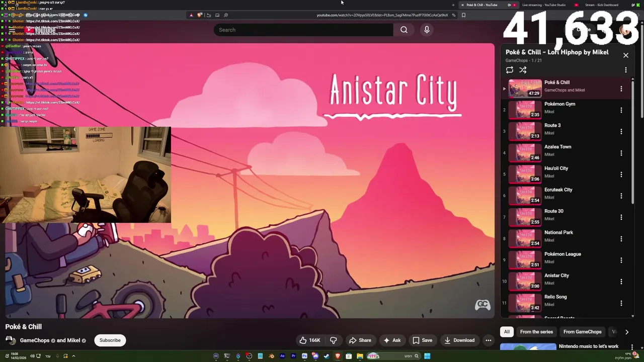
Task: Open Discord from the taskbar
Action: [x=315, y=356]
